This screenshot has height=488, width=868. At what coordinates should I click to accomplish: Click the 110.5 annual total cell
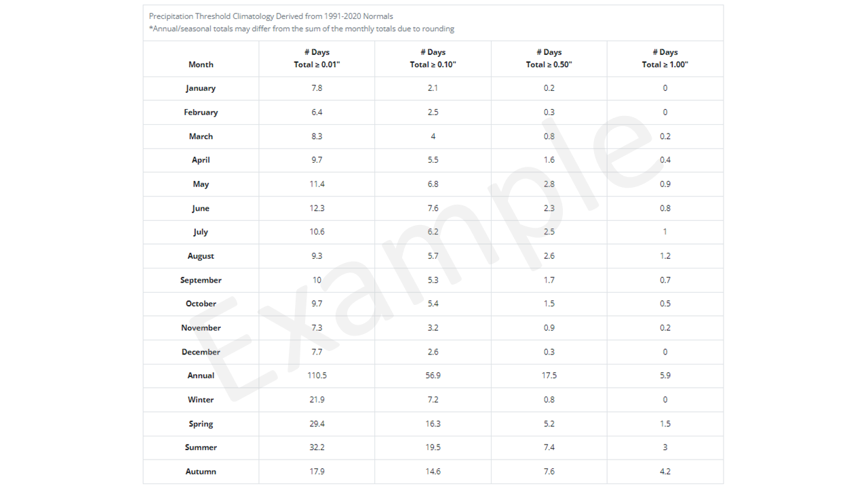317,375
